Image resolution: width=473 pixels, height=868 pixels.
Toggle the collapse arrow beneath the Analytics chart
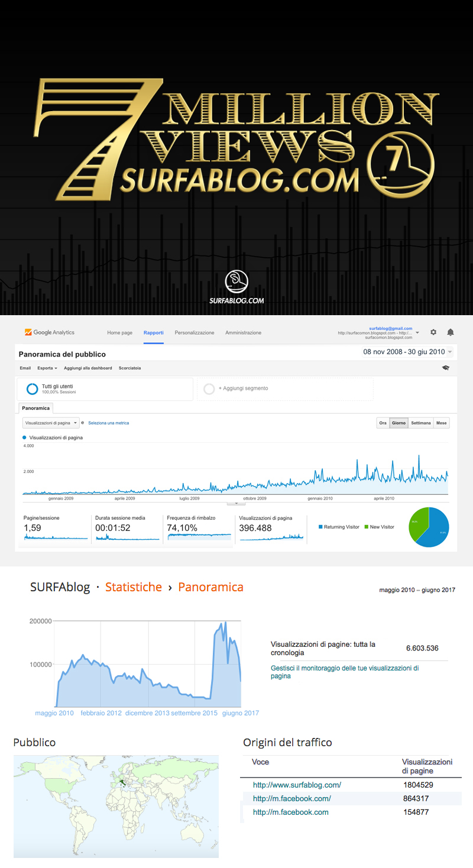tap(236, 503)
